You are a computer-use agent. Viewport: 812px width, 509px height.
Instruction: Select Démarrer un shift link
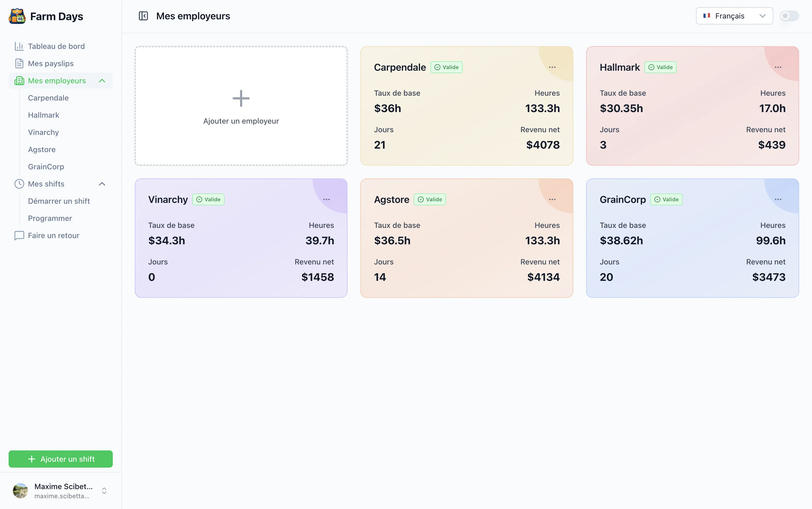click(x=59, y=201)
